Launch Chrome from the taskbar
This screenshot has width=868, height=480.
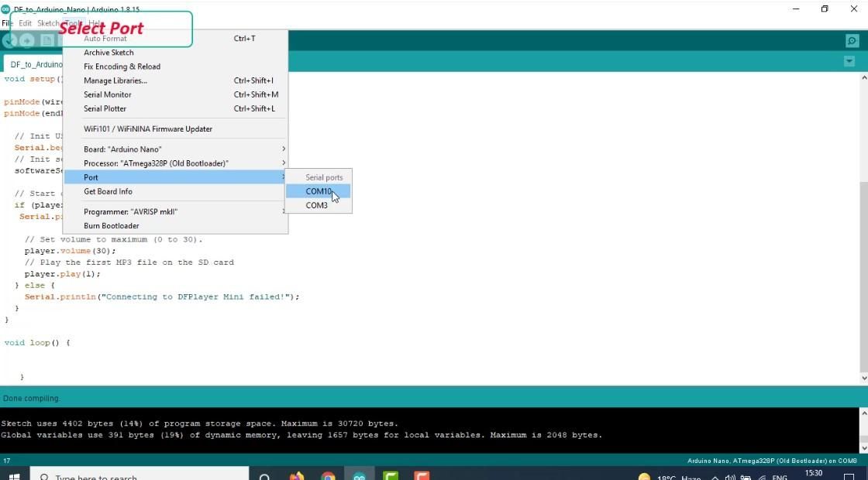click(328, 475)
